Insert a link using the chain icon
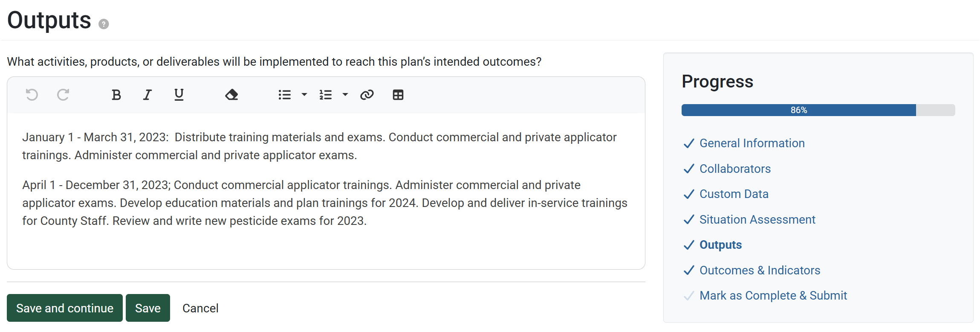Image resolution: width=980 pixels, height=332 pixels. pyautogui.click(x=367, y=95)
